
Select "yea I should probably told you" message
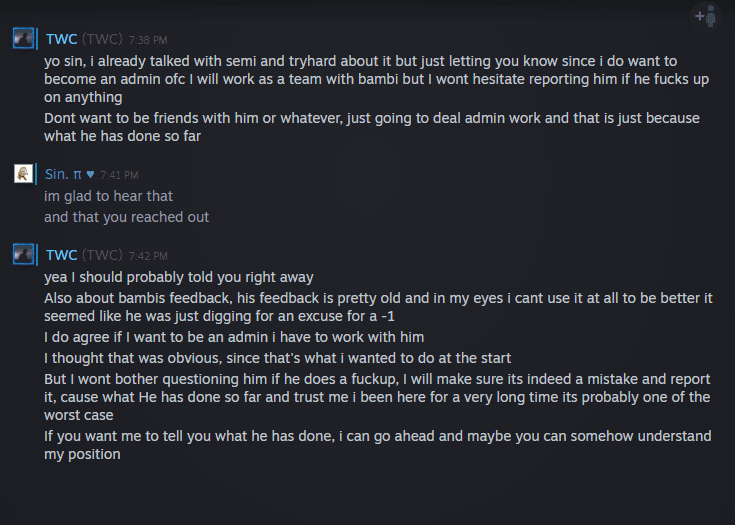[179, 277]
